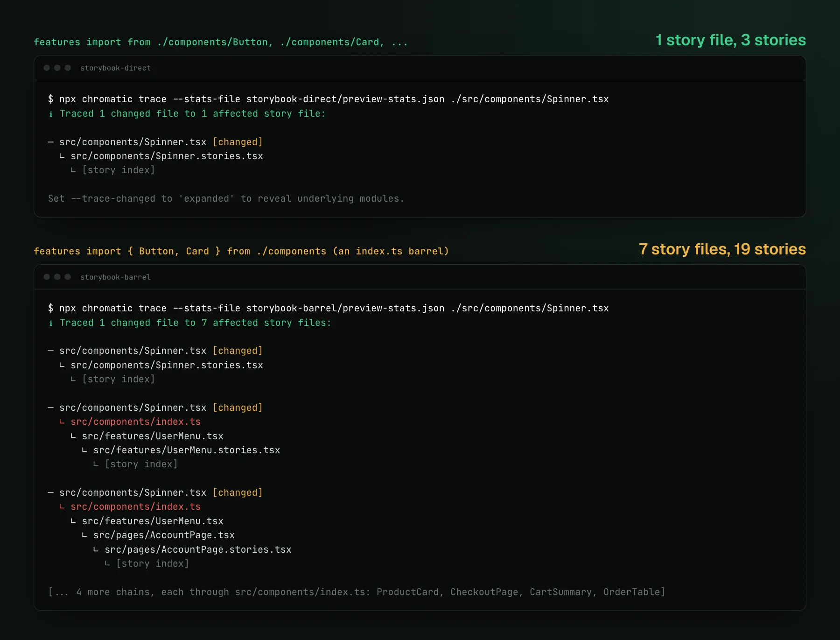Click 'Traced 1 changed file to 7 affected story files:'
Screen dimensions: 840x640
tap(195, 323)
